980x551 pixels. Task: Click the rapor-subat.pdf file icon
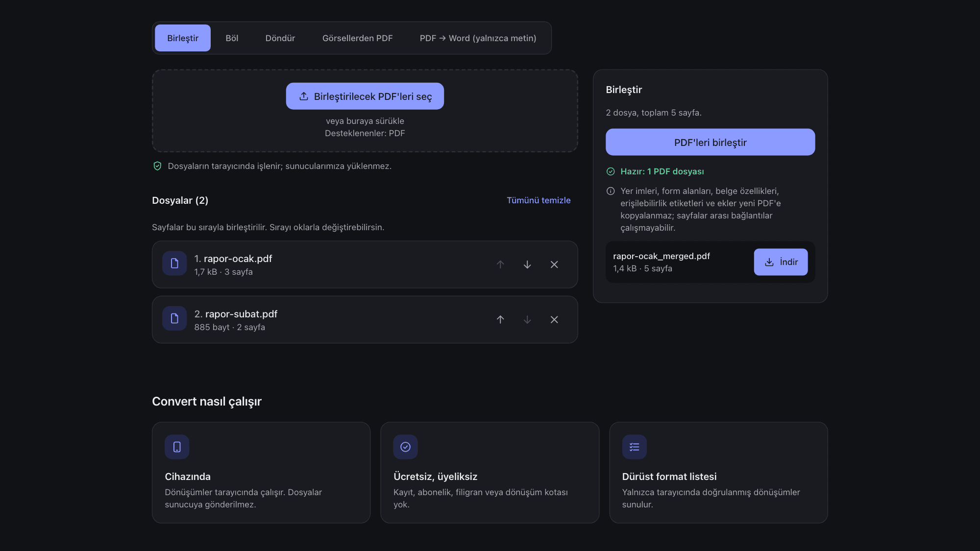coord(174,318)
